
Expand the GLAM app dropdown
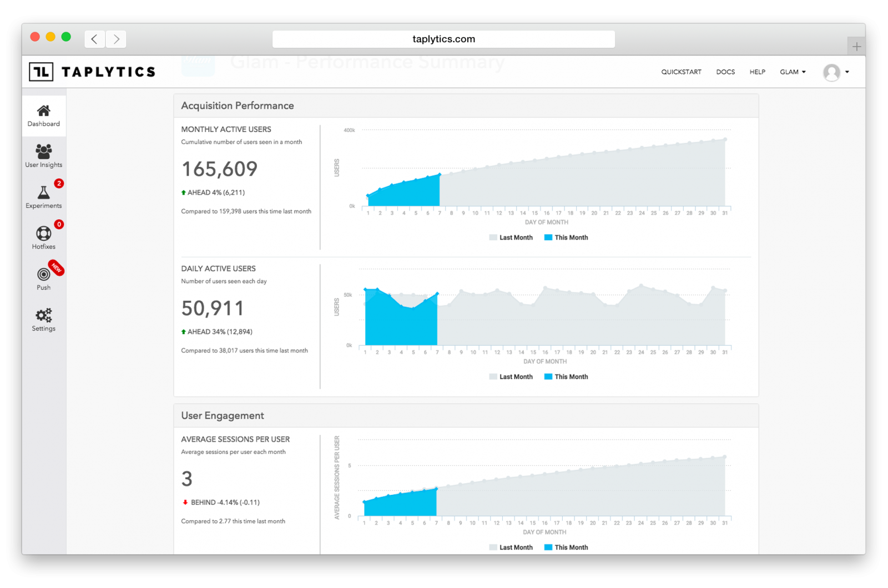793,72
